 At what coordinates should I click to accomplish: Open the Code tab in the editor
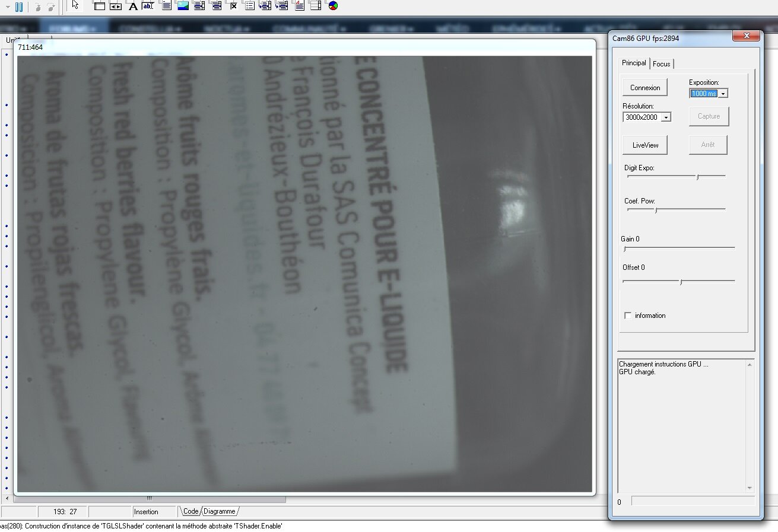[190, 511]
